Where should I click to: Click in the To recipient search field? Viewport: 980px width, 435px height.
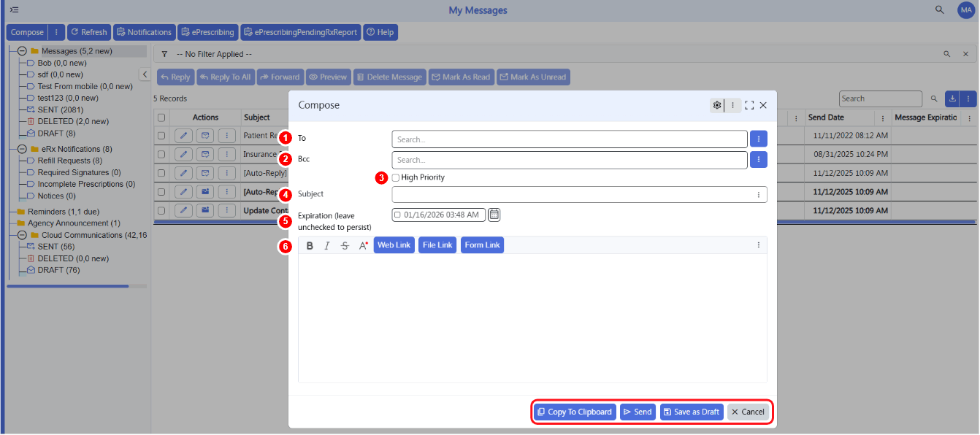[570, 139]
